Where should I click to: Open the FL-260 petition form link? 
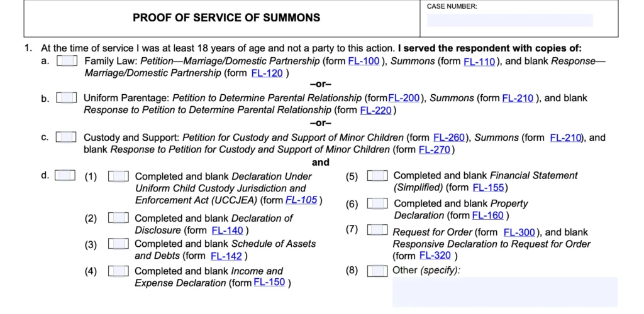tap(449, 138)
